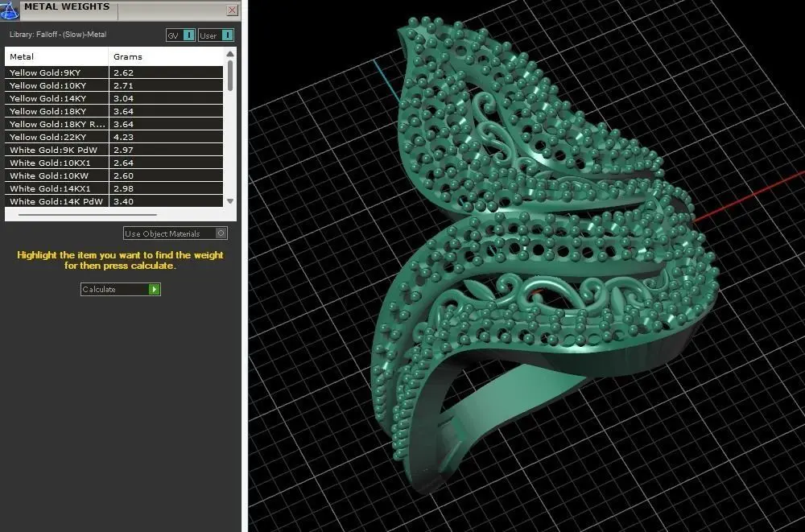
Task: Select the Yellow Gold:18KY row
Action: [x=114, y=111]
